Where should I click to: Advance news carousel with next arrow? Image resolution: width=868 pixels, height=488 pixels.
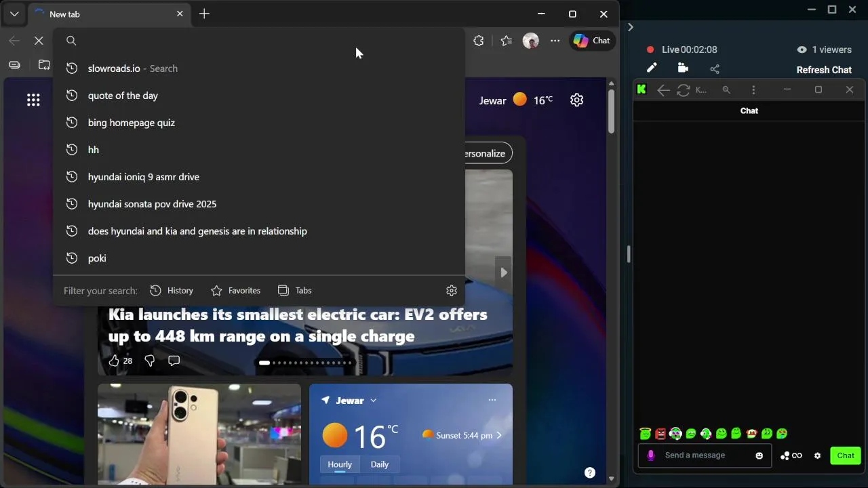pyautogui.click(x=503, y=272)
